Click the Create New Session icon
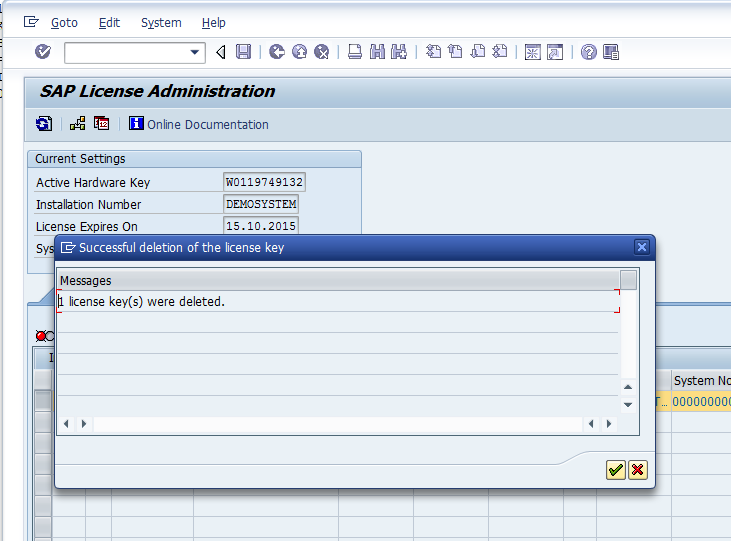 coord(532,52)
